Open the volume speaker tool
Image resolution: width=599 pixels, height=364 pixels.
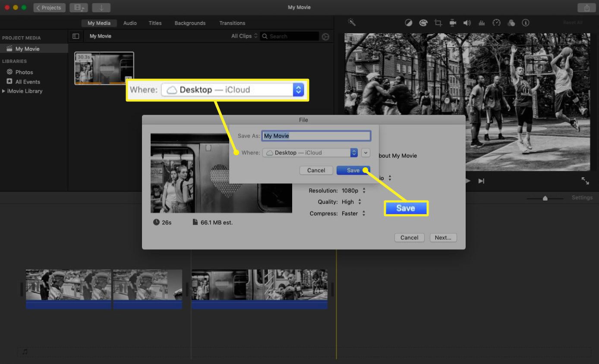click(467, 23)
